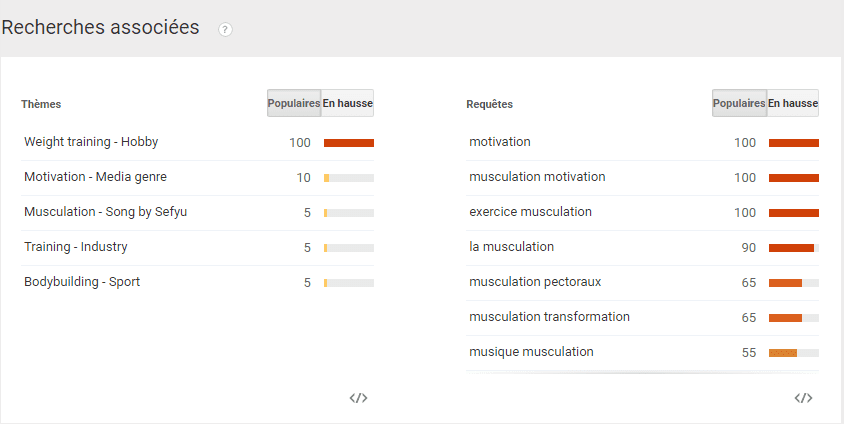Click the motivation query
Viewport: 844px width, 424px height.
pyautogui.click(x=500, y=142)
